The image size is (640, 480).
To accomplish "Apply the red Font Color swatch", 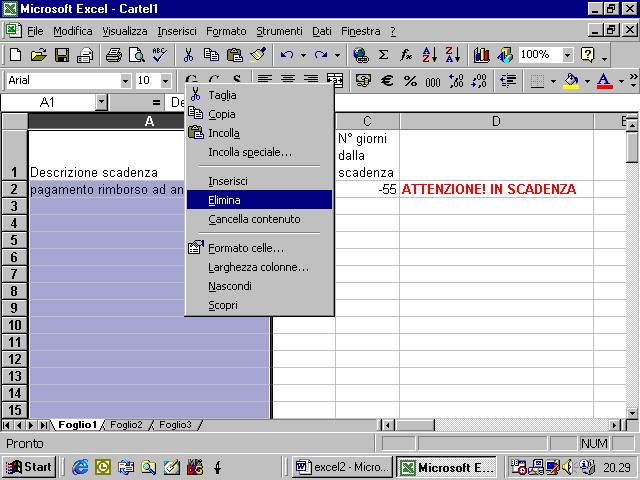I will [x=604, y=81].
